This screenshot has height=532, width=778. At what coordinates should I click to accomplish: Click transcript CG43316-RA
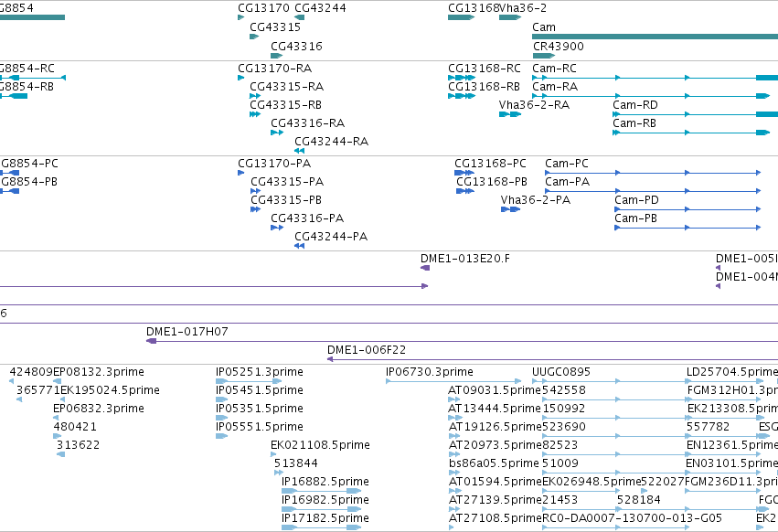[277, 133]
